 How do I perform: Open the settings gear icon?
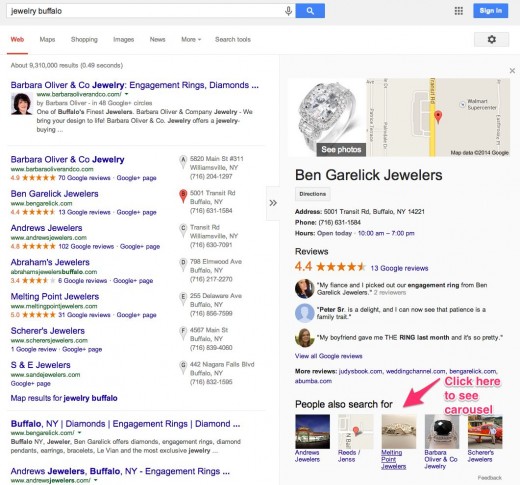[491, 39]
